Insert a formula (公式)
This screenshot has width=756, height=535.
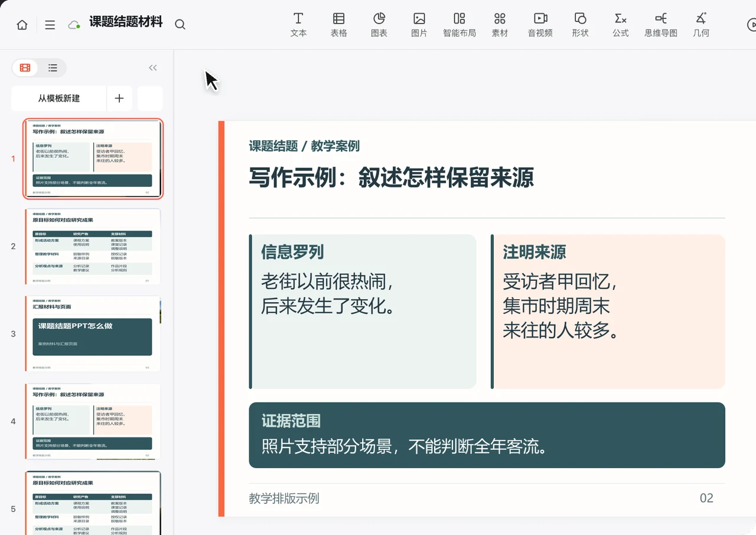pyautogui.click(x=621, y=25)
